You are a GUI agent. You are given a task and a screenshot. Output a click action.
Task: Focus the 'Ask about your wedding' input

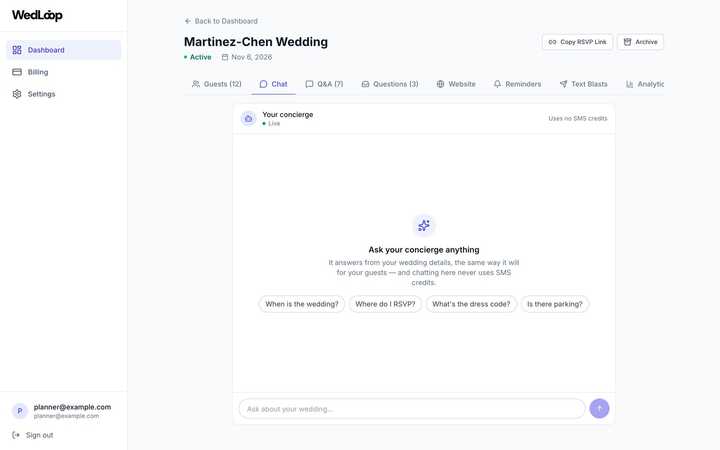[412, 409]
